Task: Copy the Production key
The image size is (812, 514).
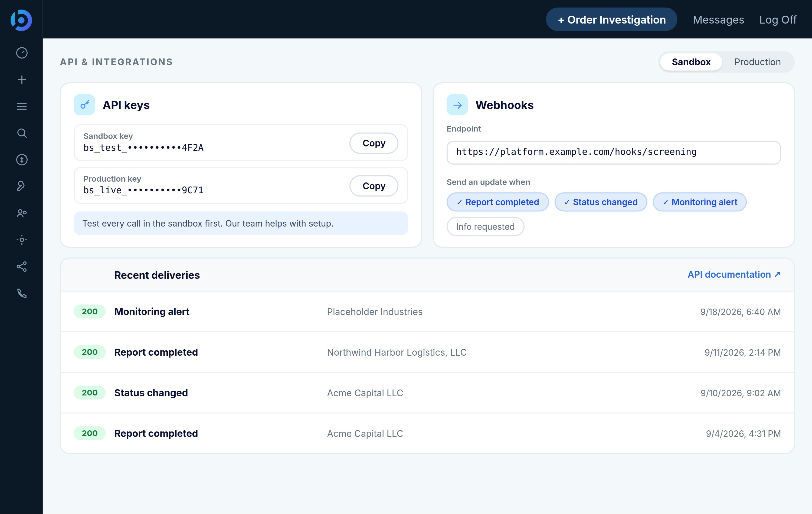Action: point(374,186)
